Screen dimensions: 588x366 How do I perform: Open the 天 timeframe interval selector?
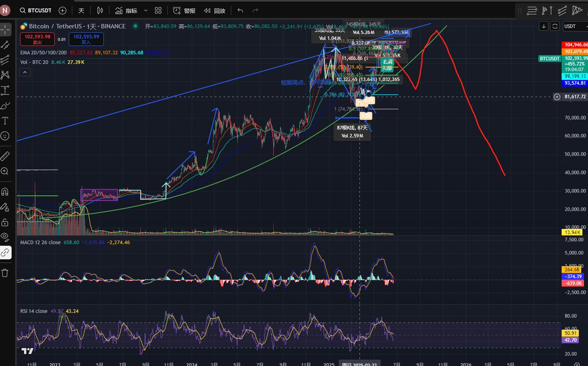coord(81,10)
